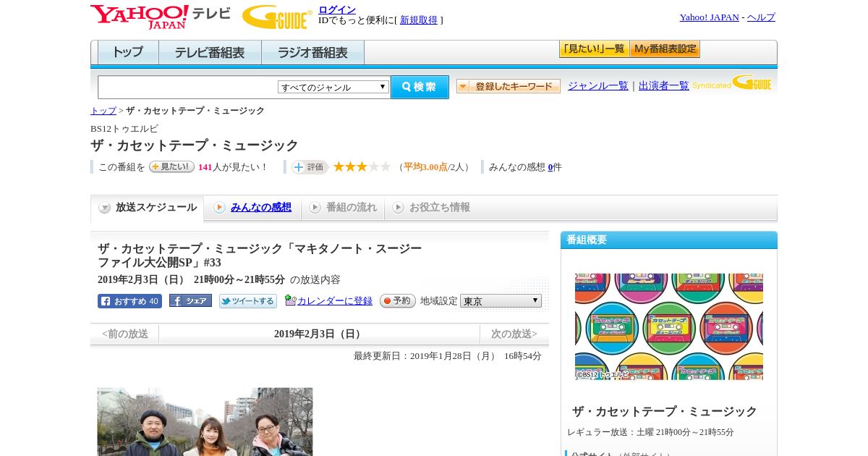Click the Yahoo! JAPAN テレビ logo
The image size is (868, 456).
coord(161,16)
